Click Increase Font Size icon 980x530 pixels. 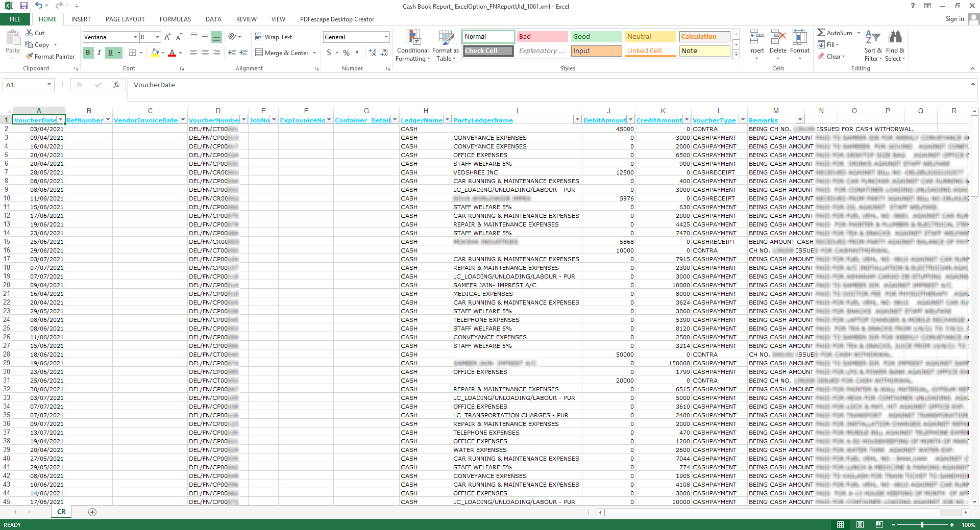coord(167,37)
